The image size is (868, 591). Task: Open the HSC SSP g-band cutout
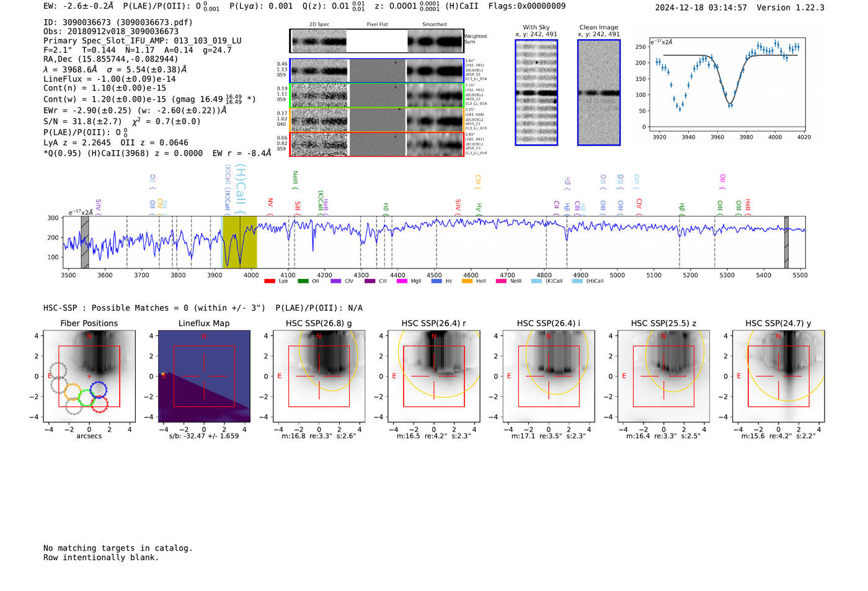[319, 376]
